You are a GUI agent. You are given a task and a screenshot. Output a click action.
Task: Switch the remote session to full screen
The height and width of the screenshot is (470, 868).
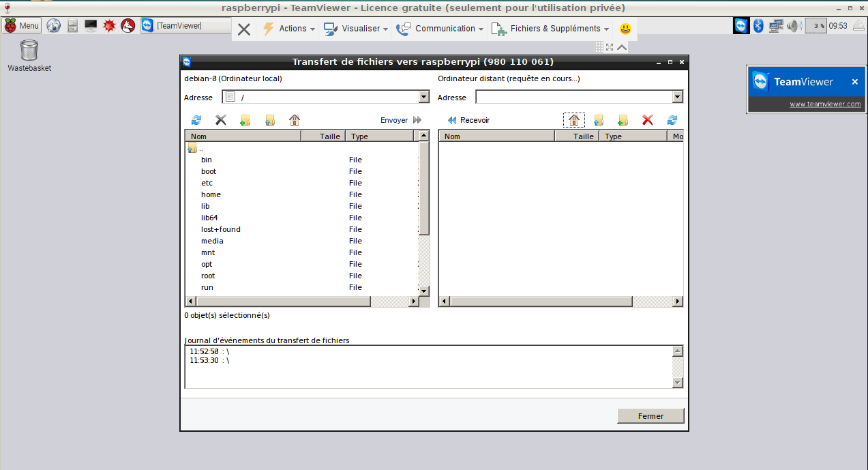point(610,47)
